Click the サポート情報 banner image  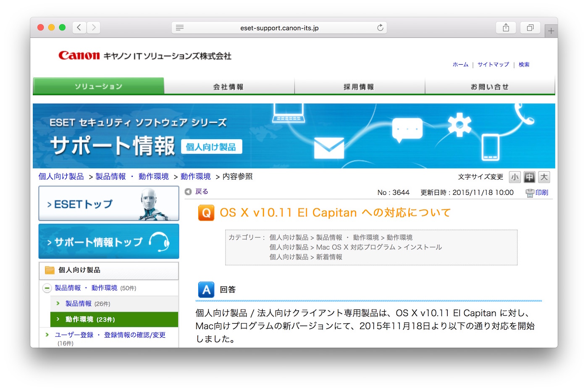[x=294, y=136]
